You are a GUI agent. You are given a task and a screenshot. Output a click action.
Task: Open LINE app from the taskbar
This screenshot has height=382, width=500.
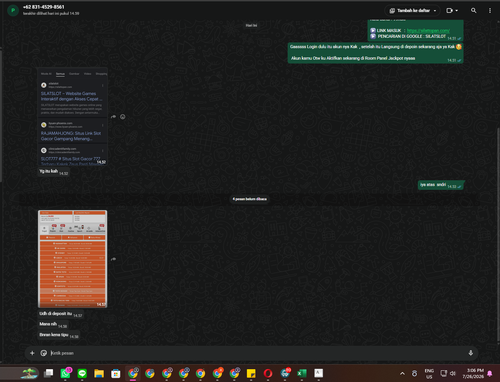click(x=82, y=373)
